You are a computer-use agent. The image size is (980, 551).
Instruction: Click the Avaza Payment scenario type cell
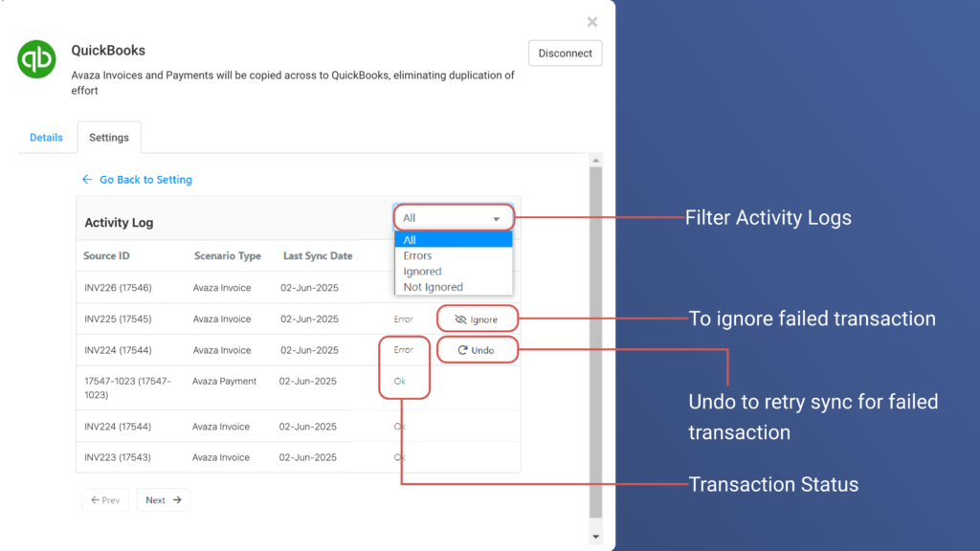pyautogui.click(x=224, y=381)
